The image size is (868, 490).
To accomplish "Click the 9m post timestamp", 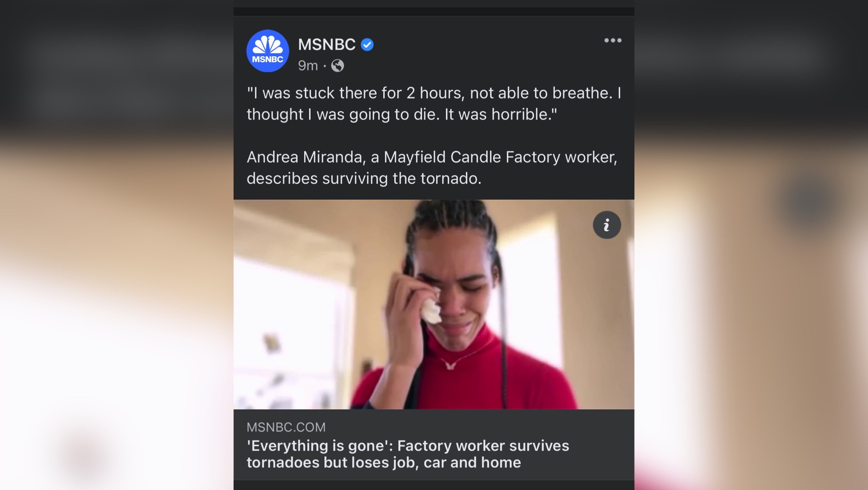I will coord(308,66).
